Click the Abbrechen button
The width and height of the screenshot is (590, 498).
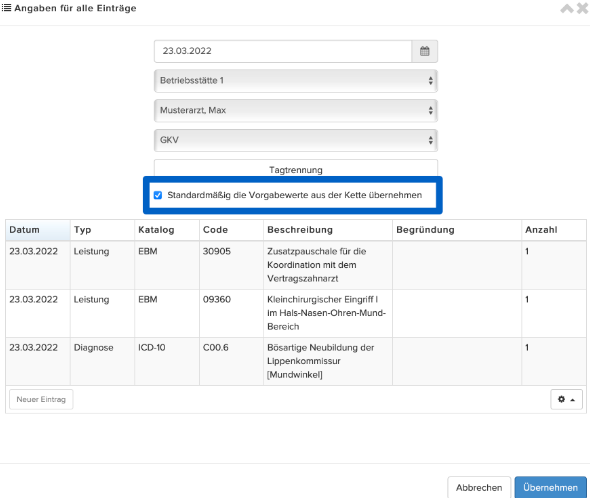479,487
